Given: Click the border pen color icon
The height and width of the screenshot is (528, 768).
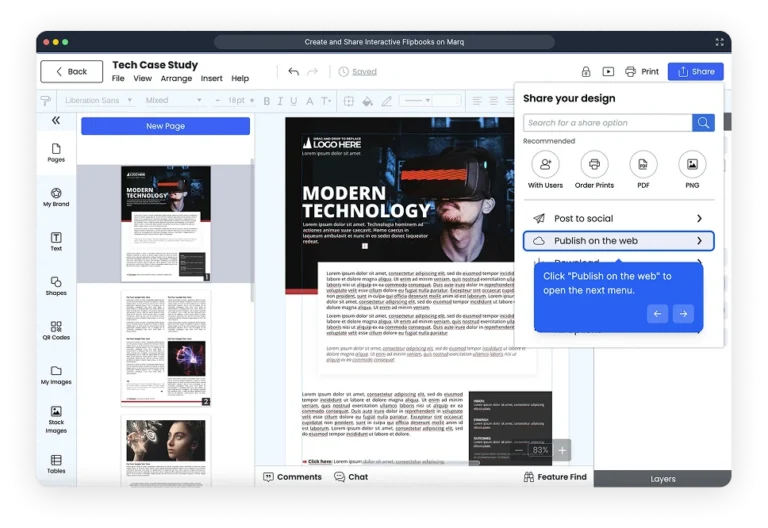Looking at the screenshot, I should (x=386, y=101).
